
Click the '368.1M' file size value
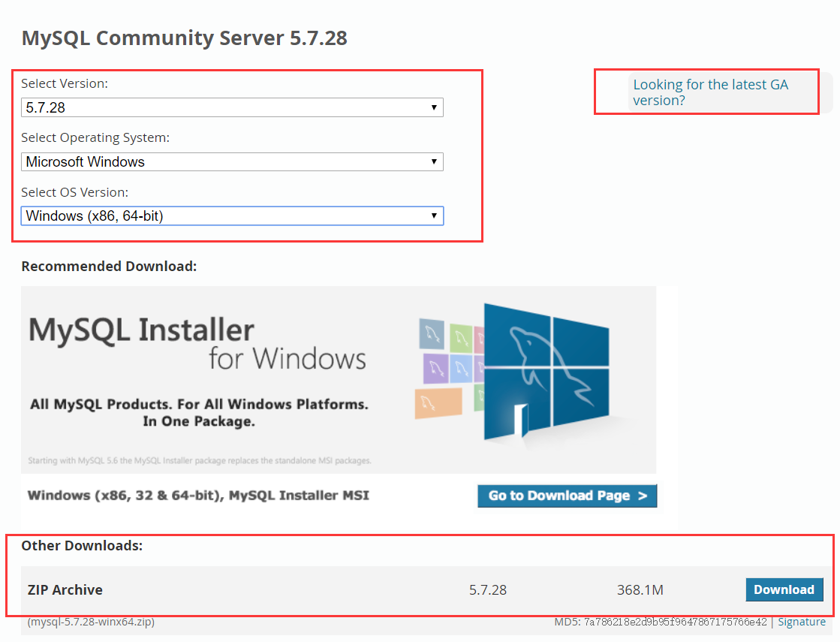tap(640, 590)
